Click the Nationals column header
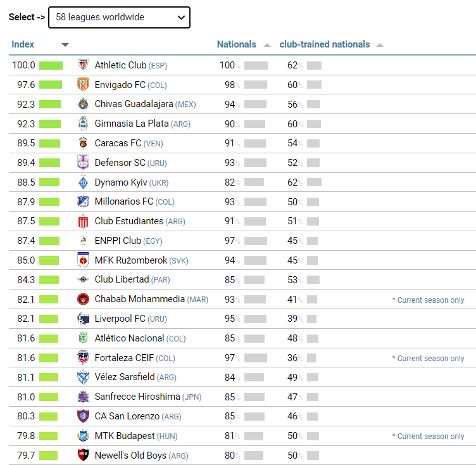The width and height of the screenshot is (476, 465). [236, 44]
